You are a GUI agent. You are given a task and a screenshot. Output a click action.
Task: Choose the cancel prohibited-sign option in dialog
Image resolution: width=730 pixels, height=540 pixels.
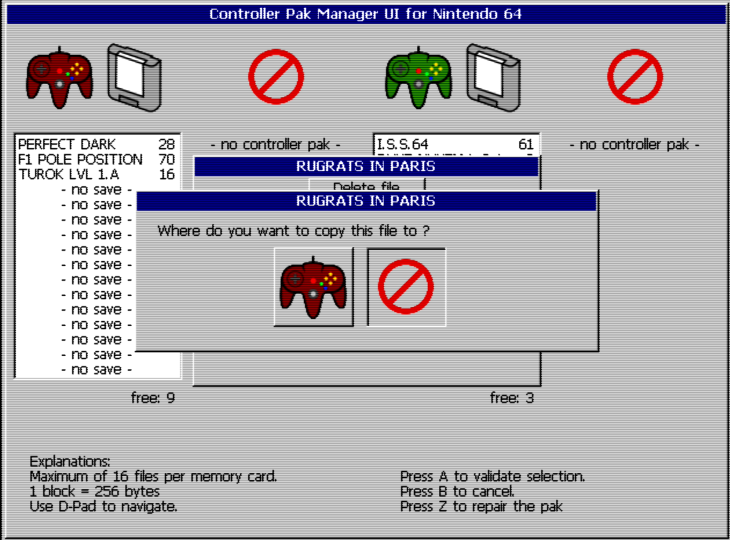tap(406, 287)
